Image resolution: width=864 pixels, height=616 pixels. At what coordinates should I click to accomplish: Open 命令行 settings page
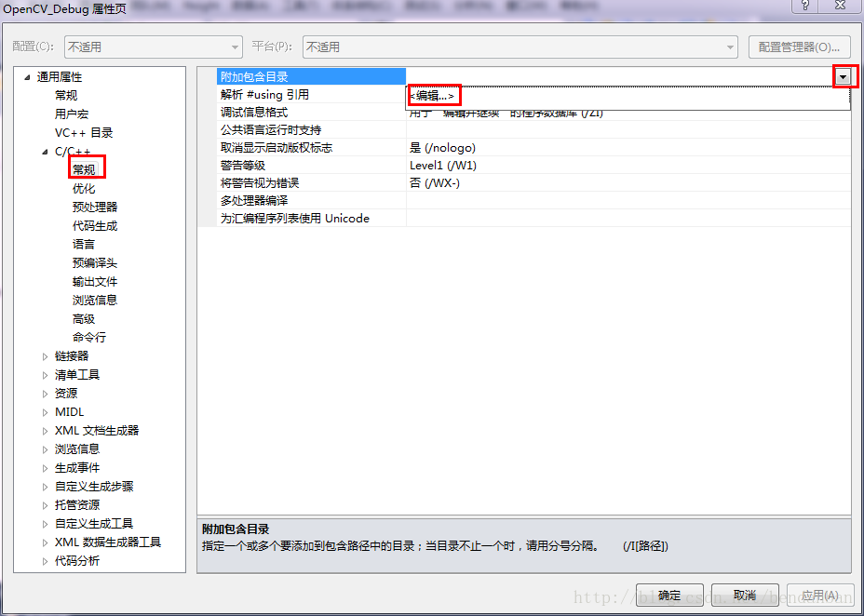89,338
